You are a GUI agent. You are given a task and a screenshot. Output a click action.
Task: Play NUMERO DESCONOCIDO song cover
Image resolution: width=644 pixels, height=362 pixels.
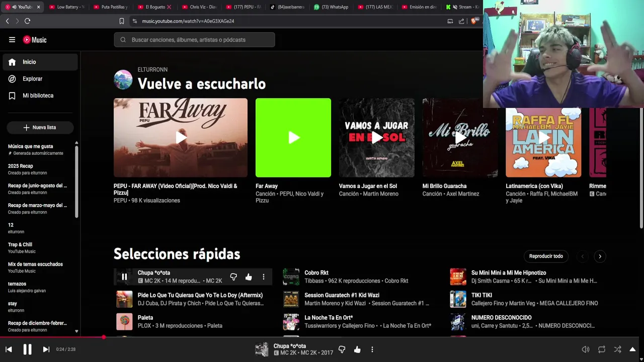(x=458, y=322)
